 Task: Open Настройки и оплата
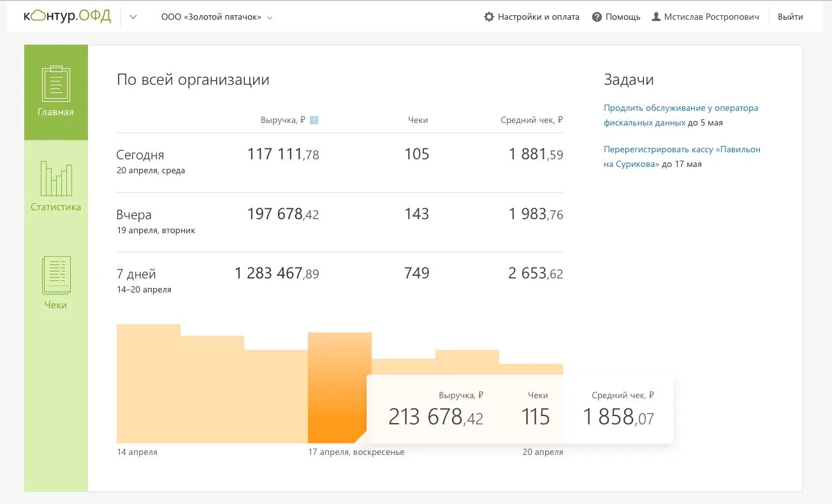[538, 17]
